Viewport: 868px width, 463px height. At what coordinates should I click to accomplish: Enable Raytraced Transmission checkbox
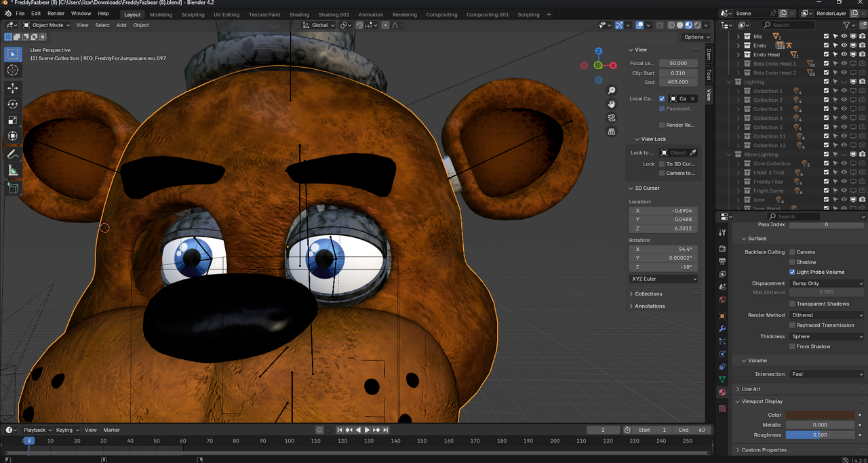tap(792, 325)
